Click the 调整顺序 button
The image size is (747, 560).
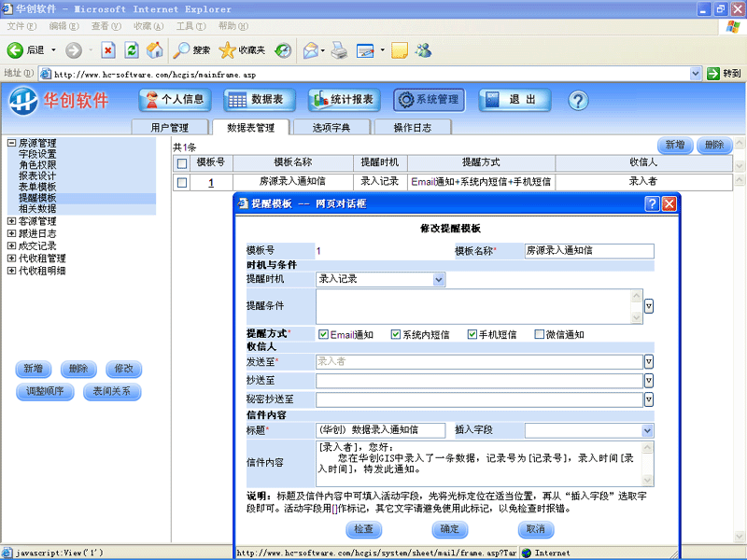pyautogui.click(x=45, y=391)
